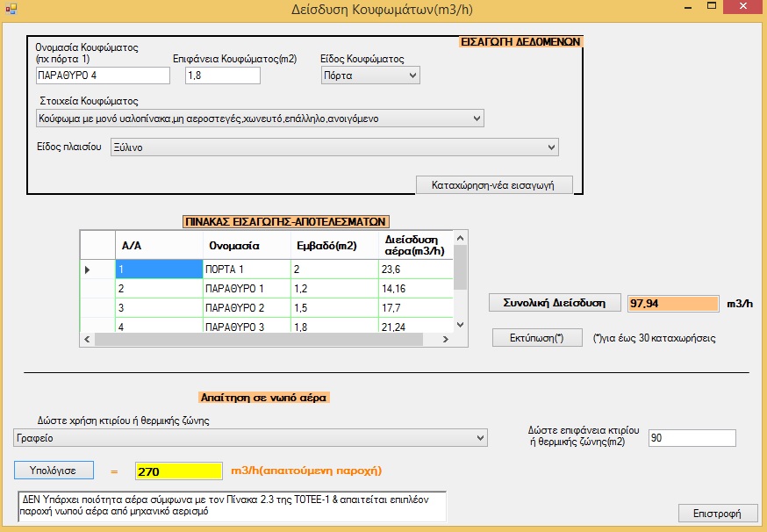Click the application icon in title bar
Image resolution: width=767 pixels, height=532 pixels.
tap(11, 8)
